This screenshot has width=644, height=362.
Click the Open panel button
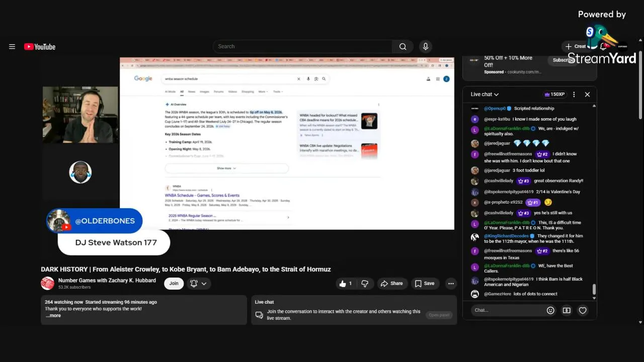(439, 315)
